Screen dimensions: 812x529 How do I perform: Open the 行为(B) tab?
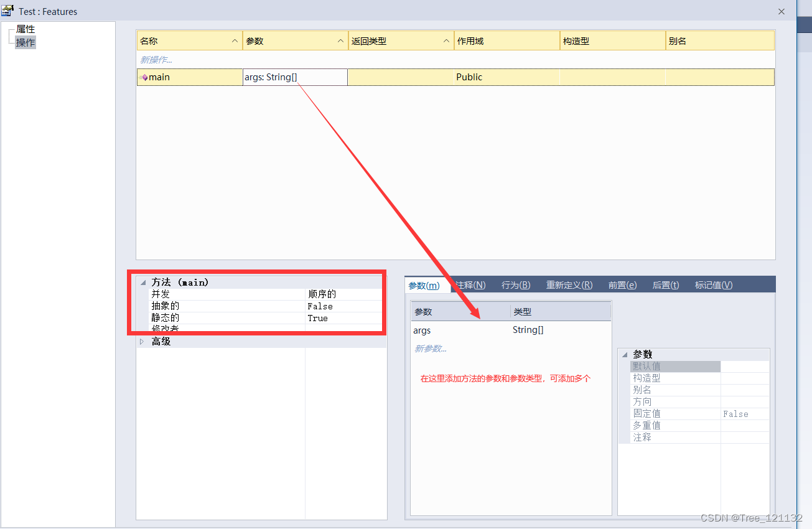tap(516, 285)
